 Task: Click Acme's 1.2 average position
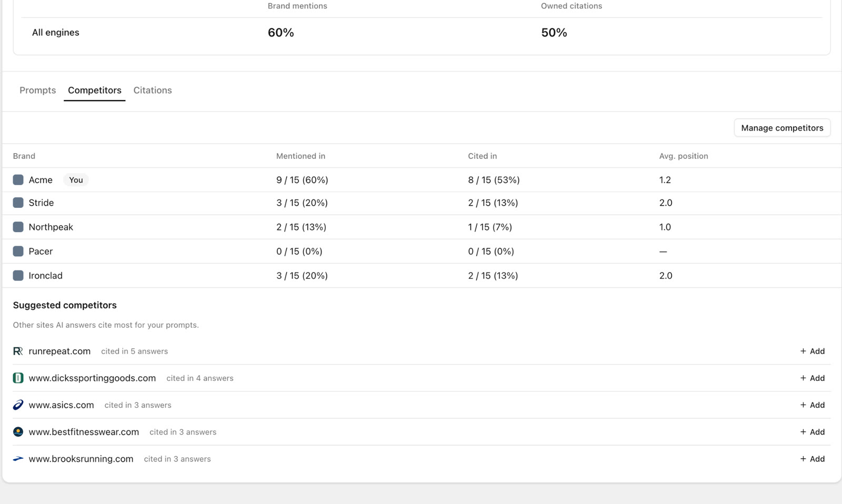click(x=665, y=180)
